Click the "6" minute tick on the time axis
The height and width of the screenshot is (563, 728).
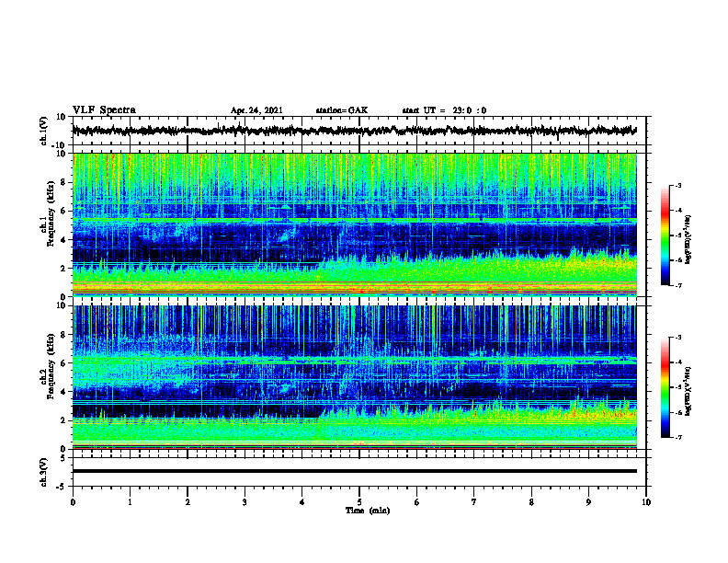click(417, 502)
